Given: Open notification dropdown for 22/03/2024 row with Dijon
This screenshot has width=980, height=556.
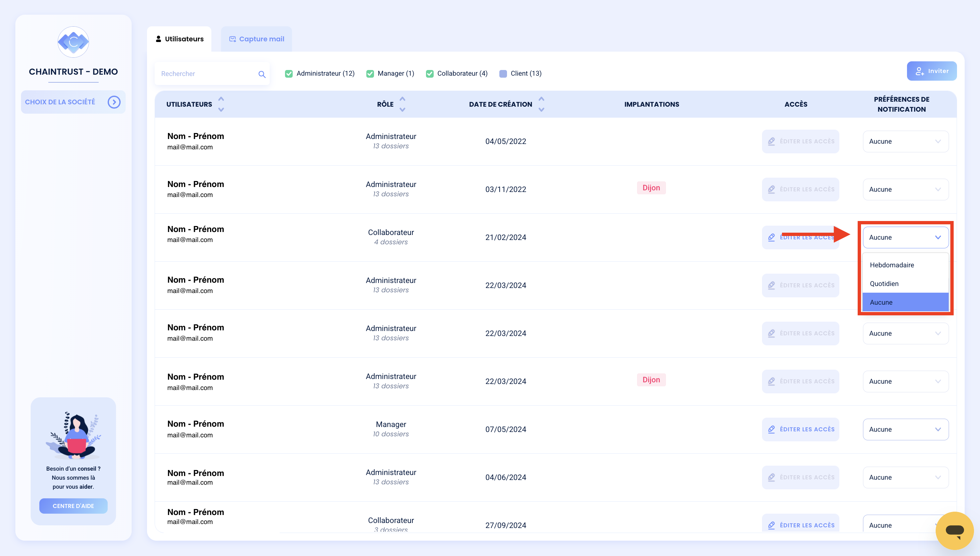Looking at the screenshot, I should (906, 381).
